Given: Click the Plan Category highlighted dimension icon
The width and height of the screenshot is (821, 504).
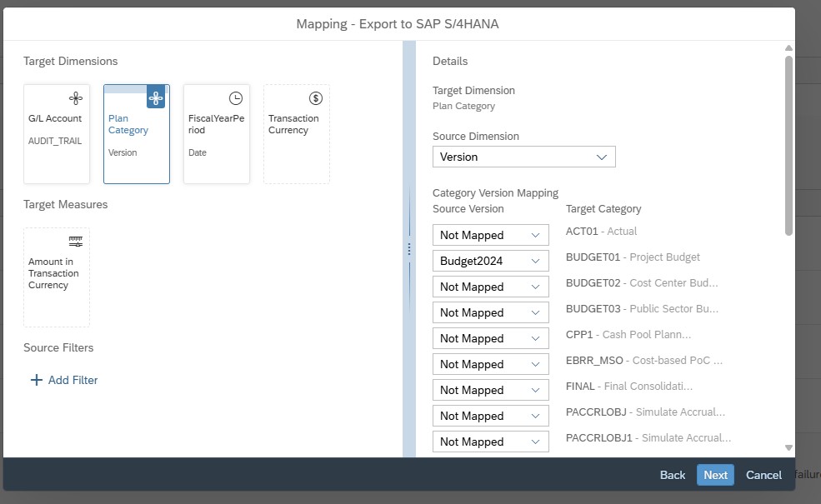Looking at the screenshot, I should click(156, 98).
